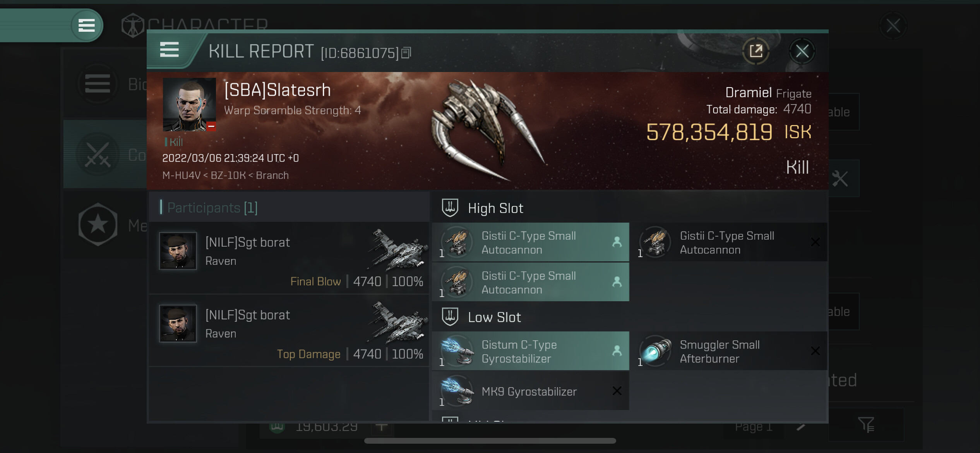Screen dimensions: 980x453
Task: Click the share kill report icon
Action: 756,51
